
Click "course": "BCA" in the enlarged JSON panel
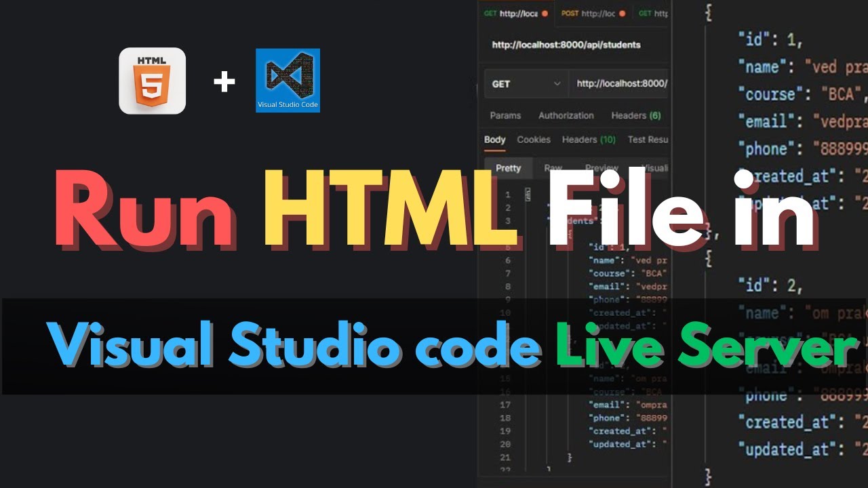click(802, 94)
